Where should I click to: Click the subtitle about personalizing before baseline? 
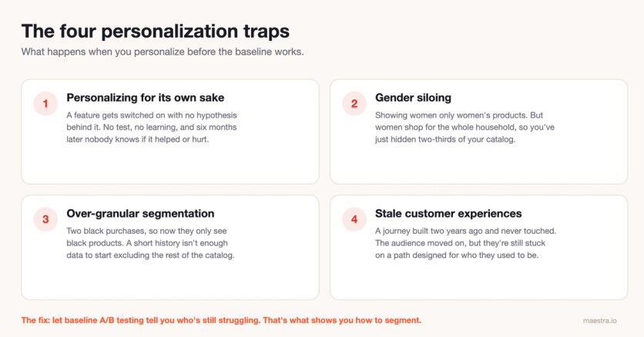tap(163, 52)
